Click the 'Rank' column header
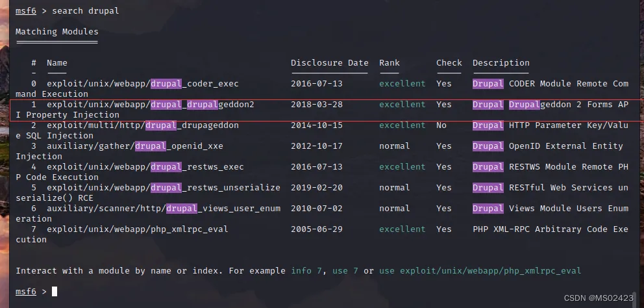Screen dimensions: 644x308 (x=390, y=63)
